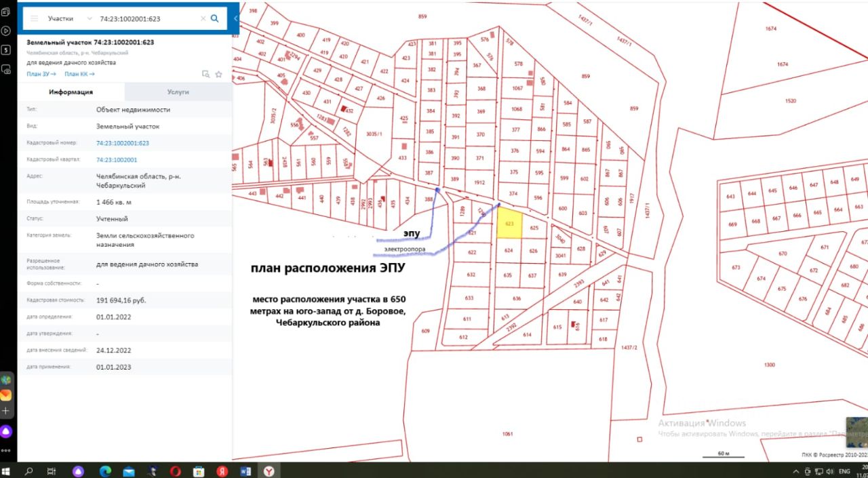This screenshot has height=478, width=868.
Task: Open the hamburger menu in the search bar
Action: click(35, 18)
